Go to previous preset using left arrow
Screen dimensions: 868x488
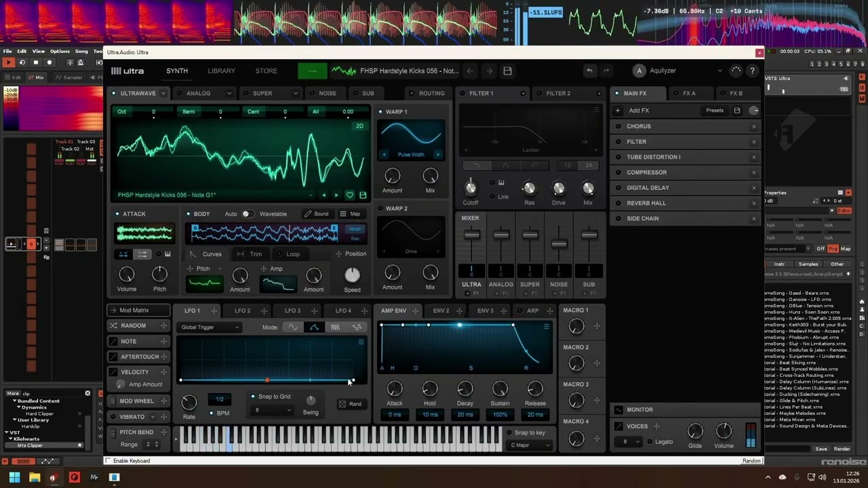470,70
